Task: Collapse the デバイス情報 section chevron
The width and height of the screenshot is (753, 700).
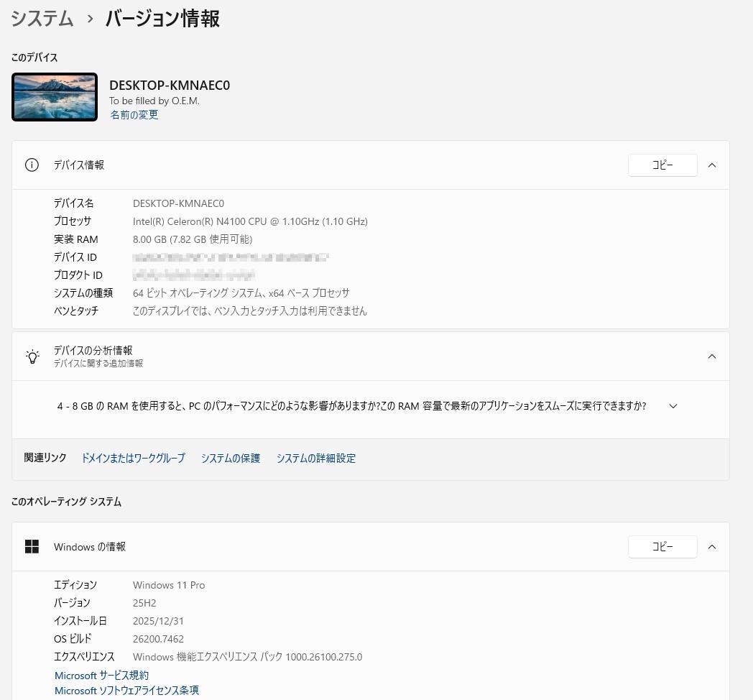Action: (x=712, y=165)
